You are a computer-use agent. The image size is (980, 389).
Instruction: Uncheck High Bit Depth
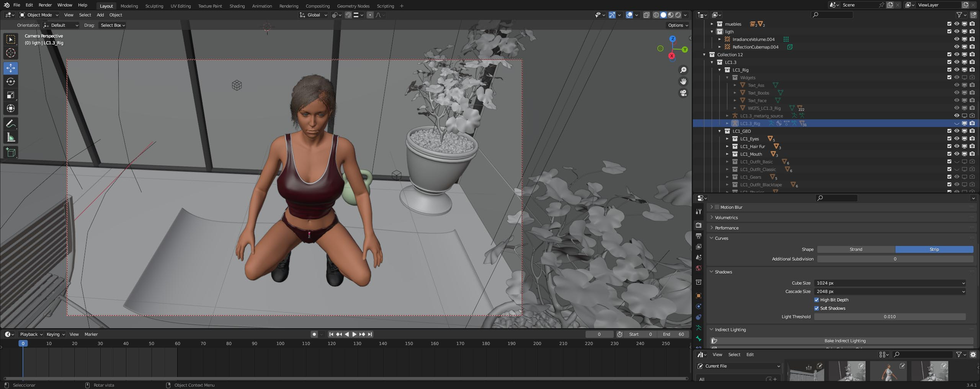817,300
